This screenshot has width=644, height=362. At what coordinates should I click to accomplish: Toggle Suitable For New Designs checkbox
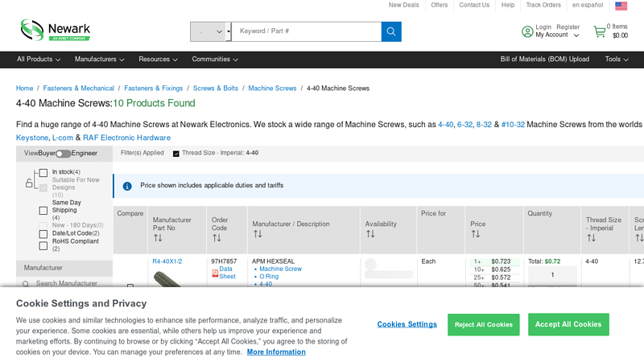[43, 188]
